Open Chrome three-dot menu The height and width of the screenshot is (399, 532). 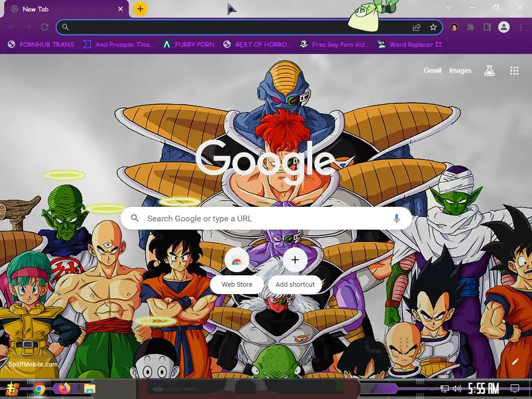tap(521, 27)
